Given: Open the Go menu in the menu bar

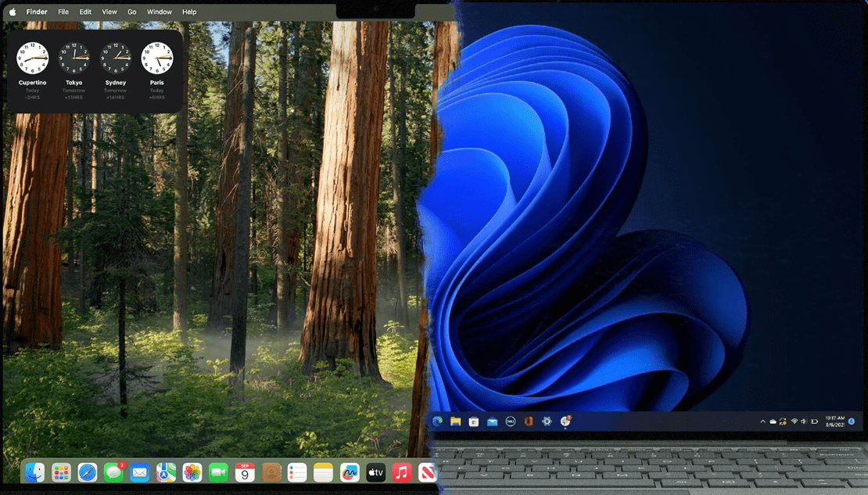Looking at the screenshot, I should tap(131, 12).
